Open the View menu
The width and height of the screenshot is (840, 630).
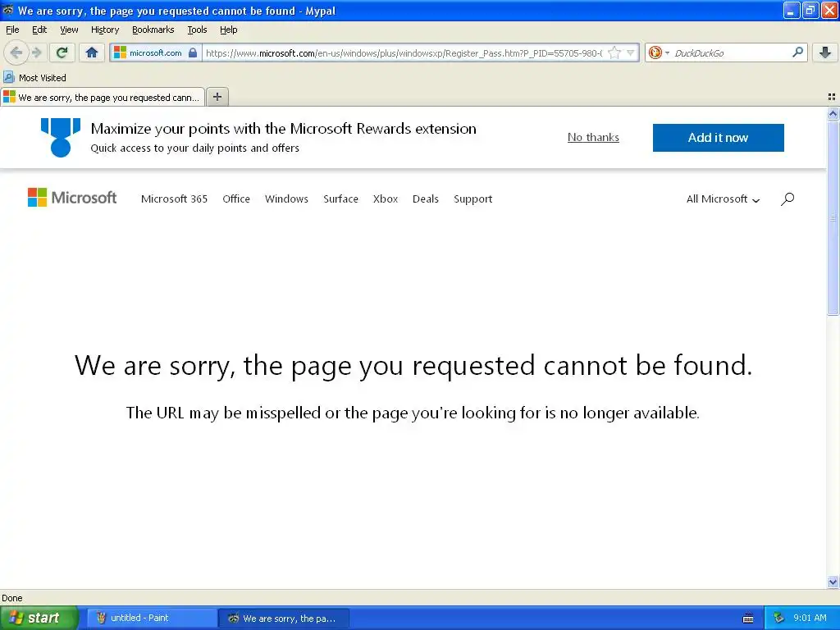point(69,30)
